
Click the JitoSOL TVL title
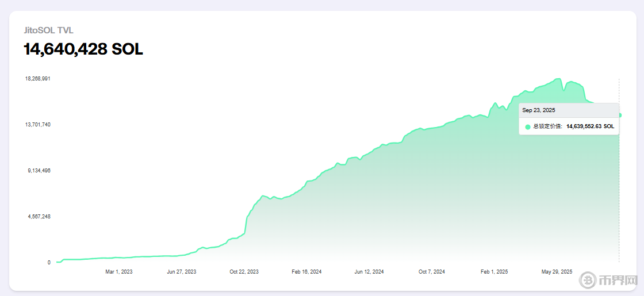pyautogui.click(x=48, y=30)
